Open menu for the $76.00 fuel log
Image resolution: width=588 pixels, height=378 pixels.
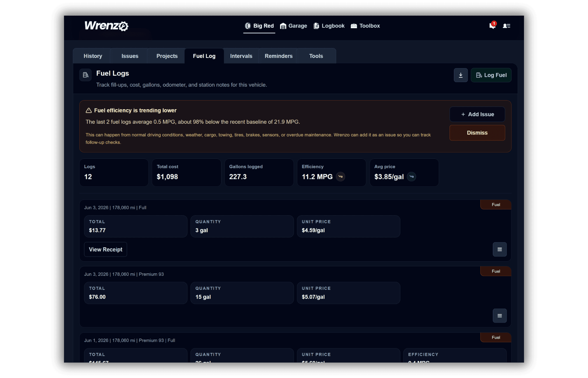(500, 316)
